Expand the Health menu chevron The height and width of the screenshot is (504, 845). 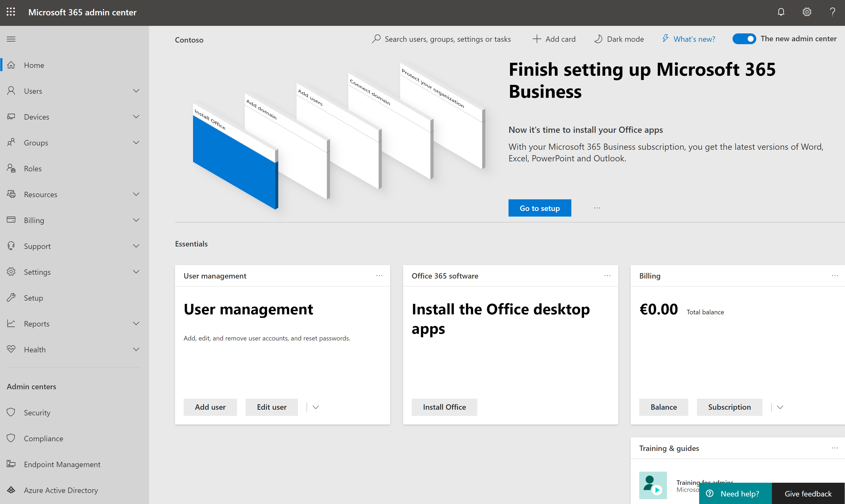coord(136,349)
